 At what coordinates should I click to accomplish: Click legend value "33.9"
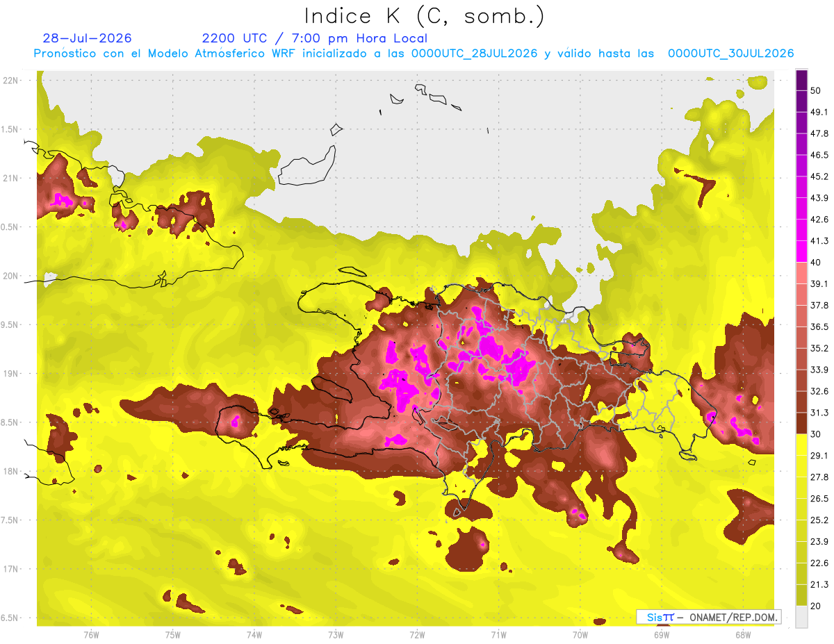(819, 370)
